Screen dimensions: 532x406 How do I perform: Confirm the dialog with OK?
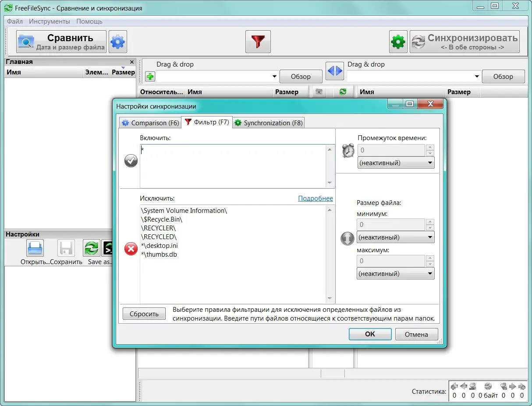click(370, 334)
